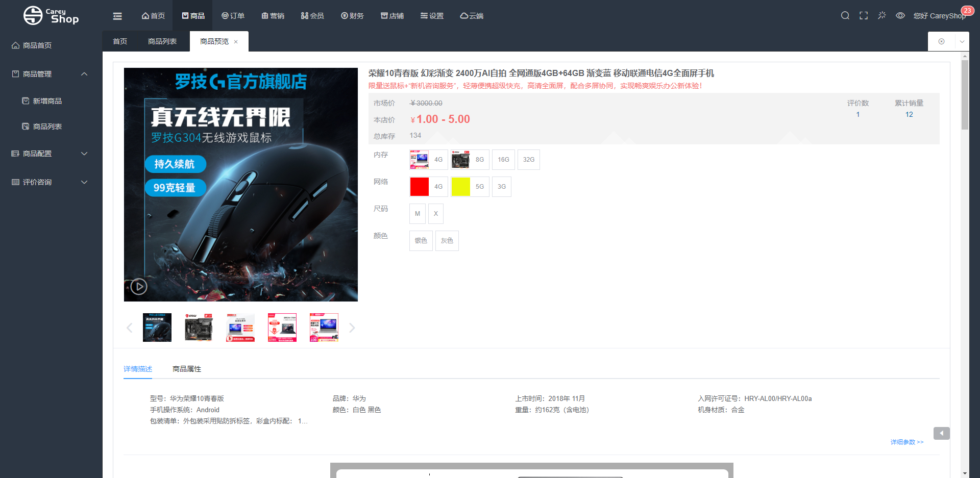Open 首页 in top navigation
The height and width of the screenshot is (478, 980).
pyautogui.click(x=153, y=16)
